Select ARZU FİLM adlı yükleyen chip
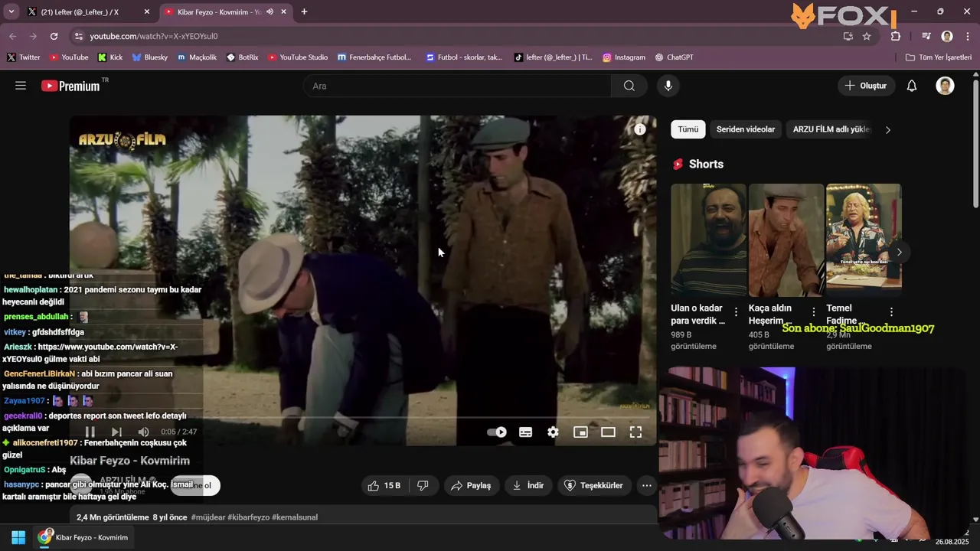The image size is (980, 551). 831,129
